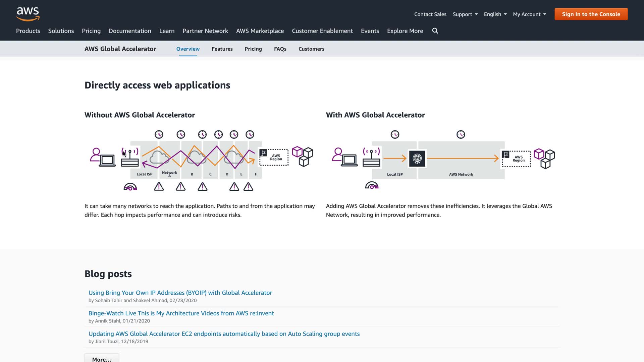Click the AWS logo
The height and width of the screenshot is (362, 644).
28,14
